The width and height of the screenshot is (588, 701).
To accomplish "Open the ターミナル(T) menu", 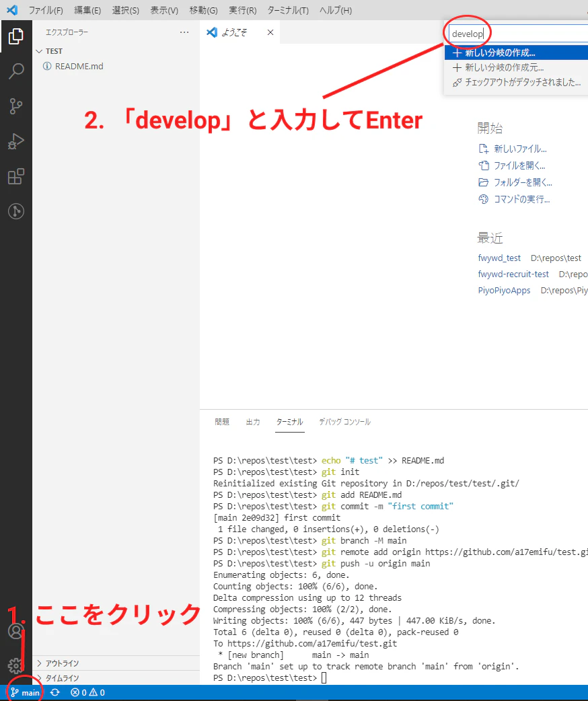I will [288, 10].
